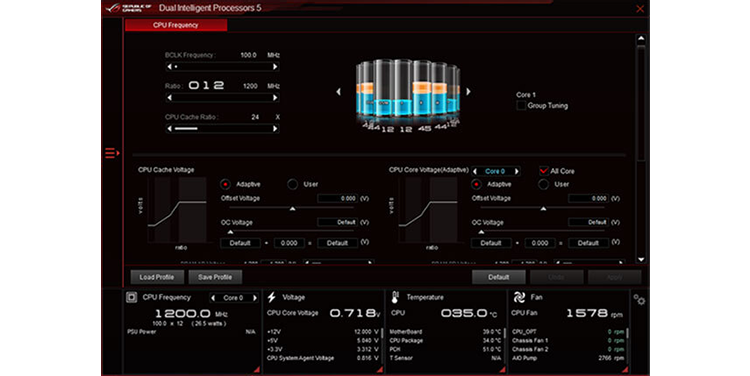
Task: Adjust CPU Core Offset Voltage slider
Action: click(x=543, y=209)
